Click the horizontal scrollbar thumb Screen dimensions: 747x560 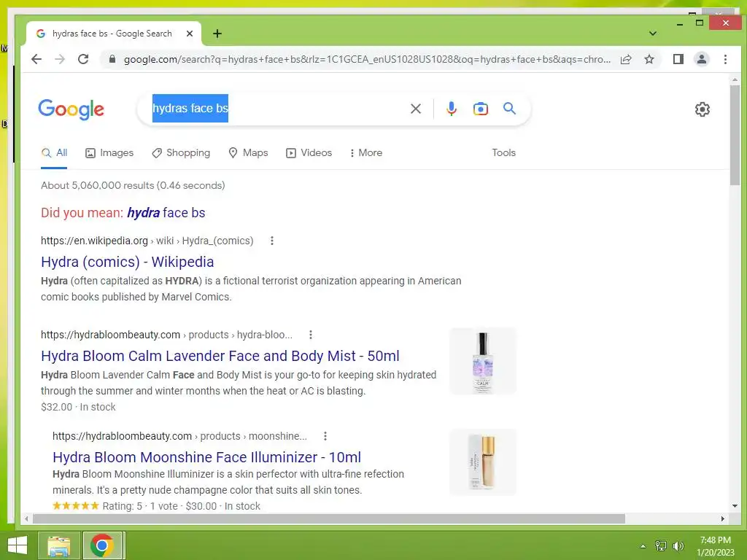[x=329, y=518]
